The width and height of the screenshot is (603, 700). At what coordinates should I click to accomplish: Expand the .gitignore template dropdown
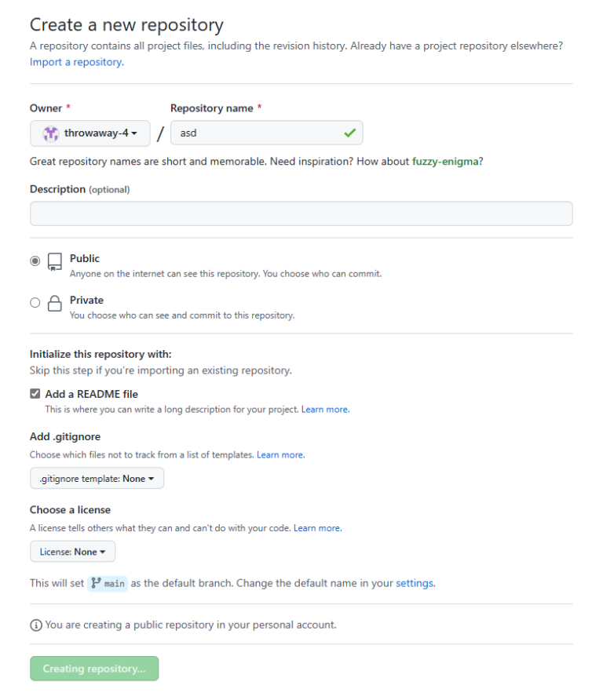tap(97, 479)
